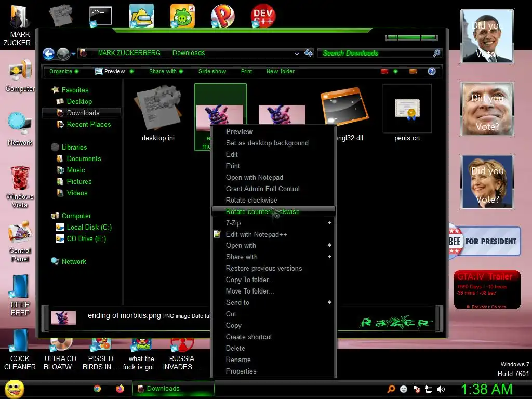The height and width of the screenshot is (399, 532).
Task: Choose Rotate clockwise in context menu
Action: coord(251,200)
